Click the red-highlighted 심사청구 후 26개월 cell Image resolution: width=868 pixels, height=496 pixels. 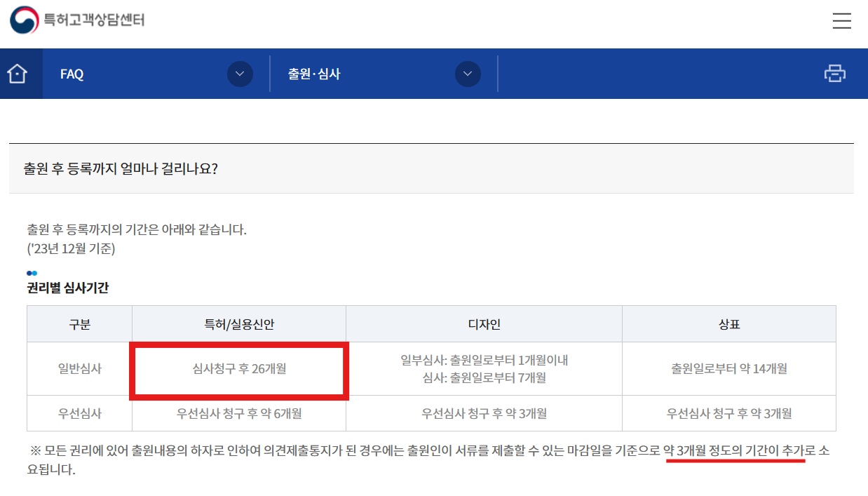[238, 370]
